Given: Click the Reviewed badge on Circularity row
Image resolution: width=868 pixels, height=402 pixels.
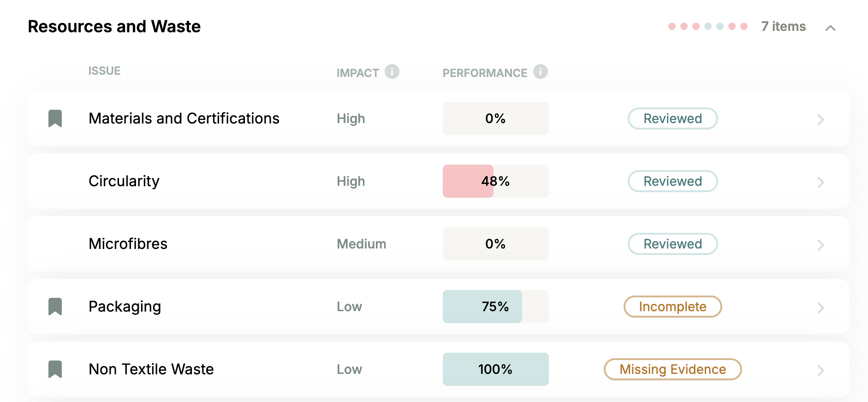Looking at the screenshot, I should pos(672,181).
